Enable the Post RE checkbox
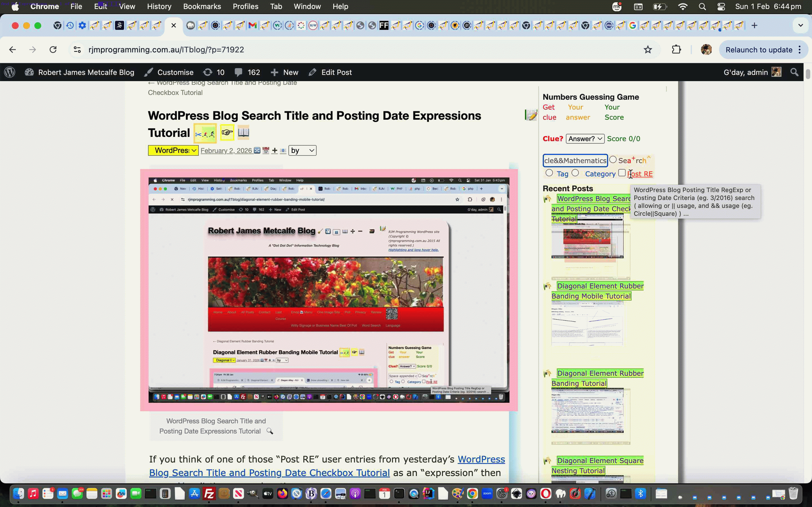This screenshot has height=507, width=812. coord(622,173)
